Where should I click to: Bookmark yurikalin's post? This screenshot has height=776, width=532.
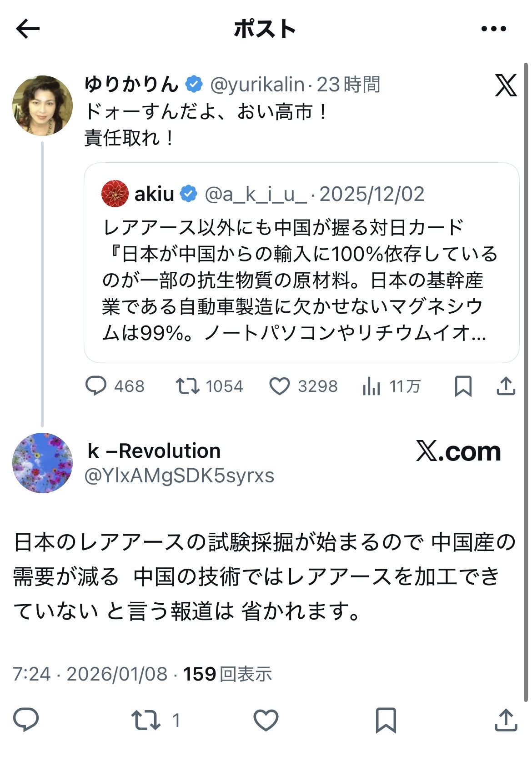tap(463, 386)
